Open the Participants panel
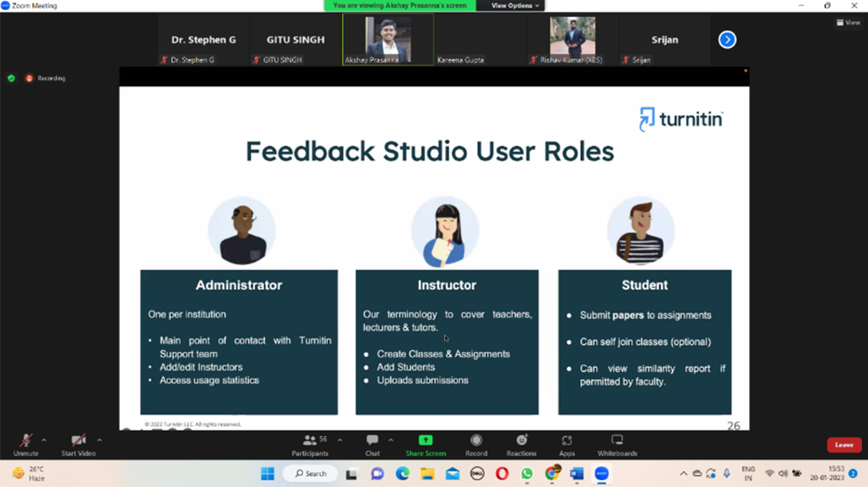Image resolution: width=868 pixels, height=487 pixels. 310,445
